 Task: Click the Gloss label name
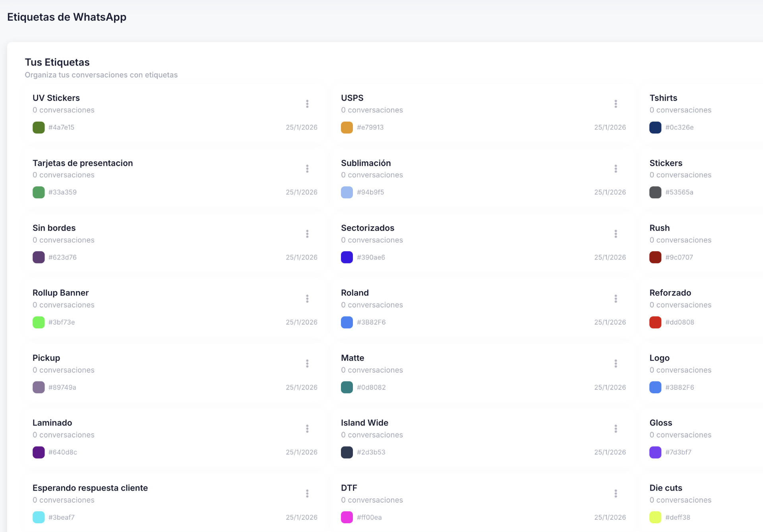660,423
